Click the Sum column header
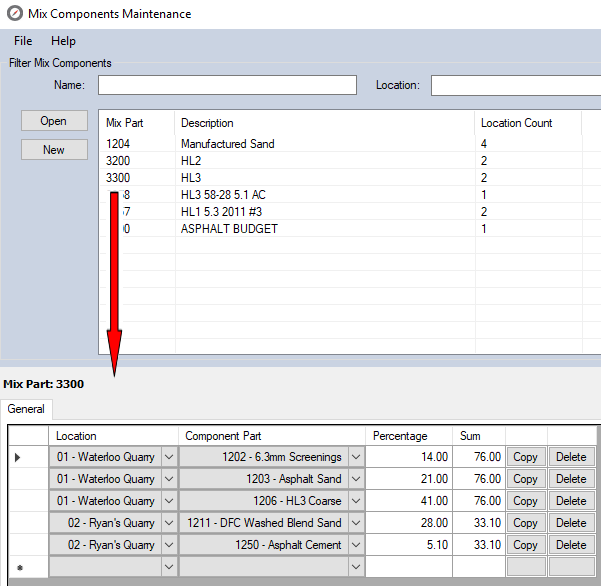This screenshot has width=601, height=586. (479, 436)
